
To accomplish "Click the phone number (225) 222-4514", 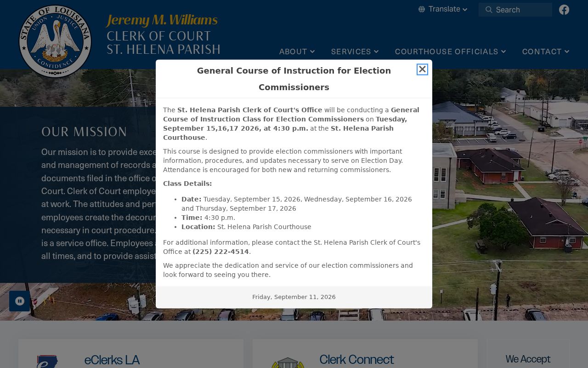I will [x=221, y=252].
